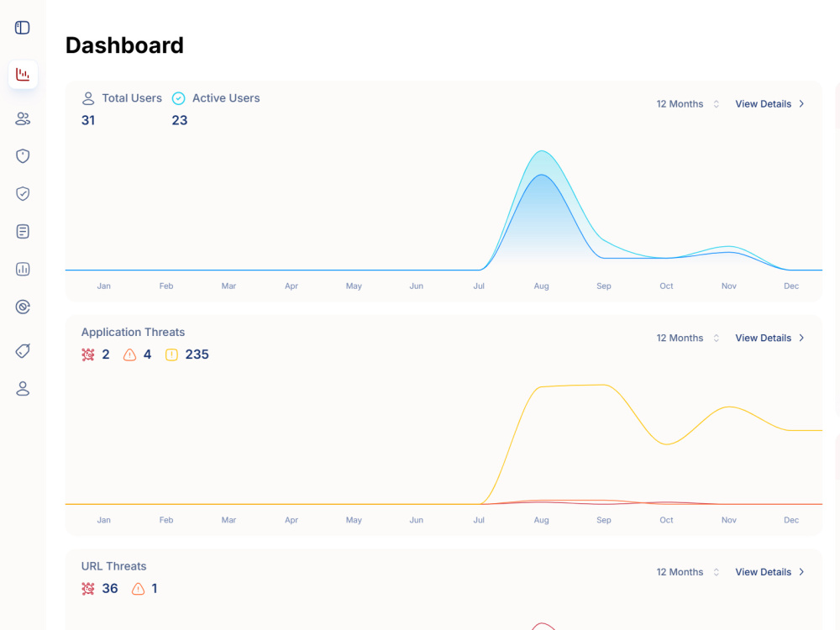This screenshot has height=630, width=840.
Task: Open the document list sidebar icon
Action: (23, 232)
